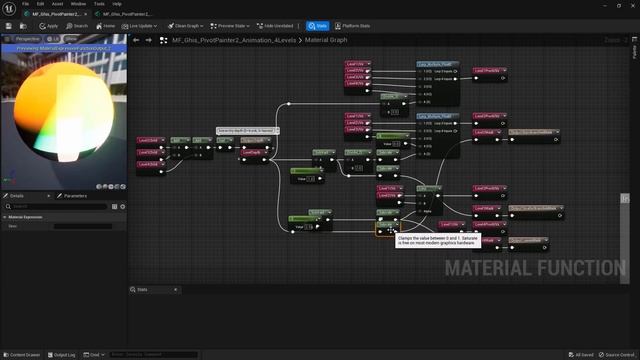This screenshot has height=360, width=640.
Task: Click the preview sphere thumbnail
Action: click(64, 112)
